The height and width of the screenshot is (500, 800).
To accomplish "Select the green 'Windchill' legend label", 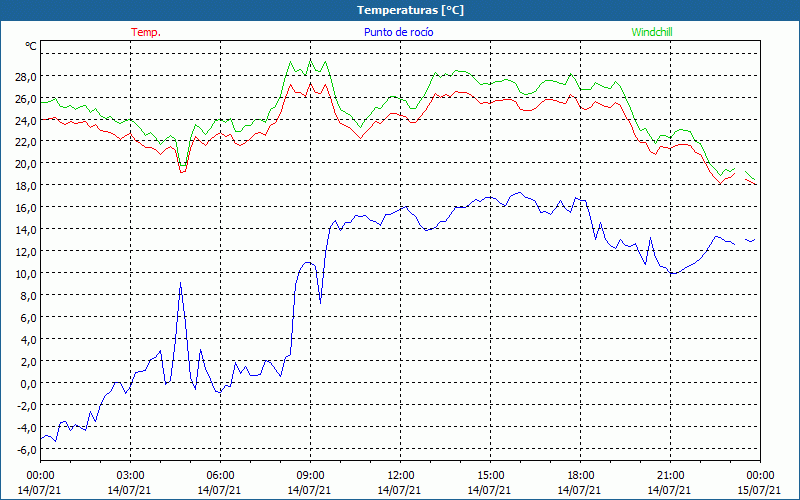I will 652,32.
